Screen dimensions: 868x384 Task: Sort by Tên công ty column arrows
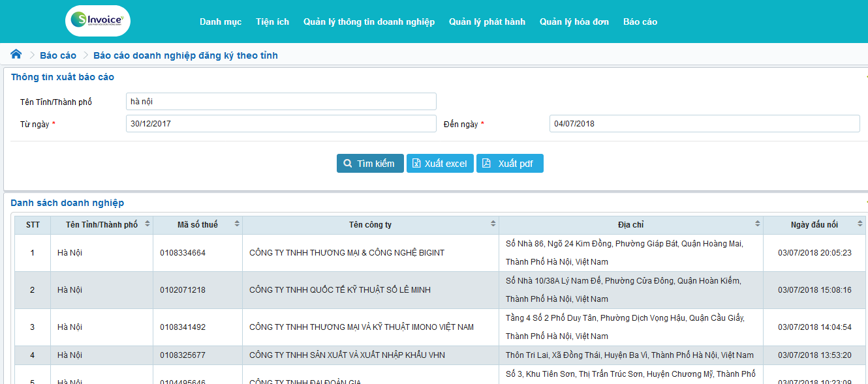pos(493,224)
